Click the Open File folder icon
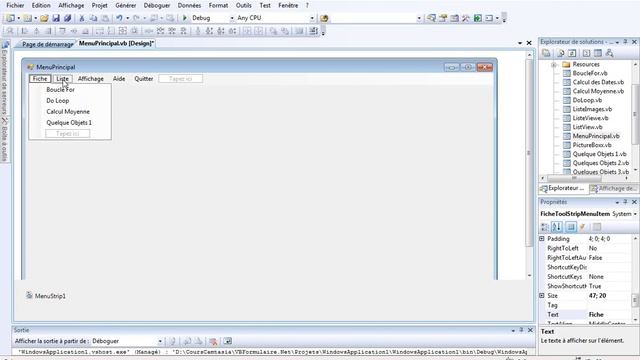Image resolution: width=640 pixels, height=360 pixels. (x=44, y=18)
